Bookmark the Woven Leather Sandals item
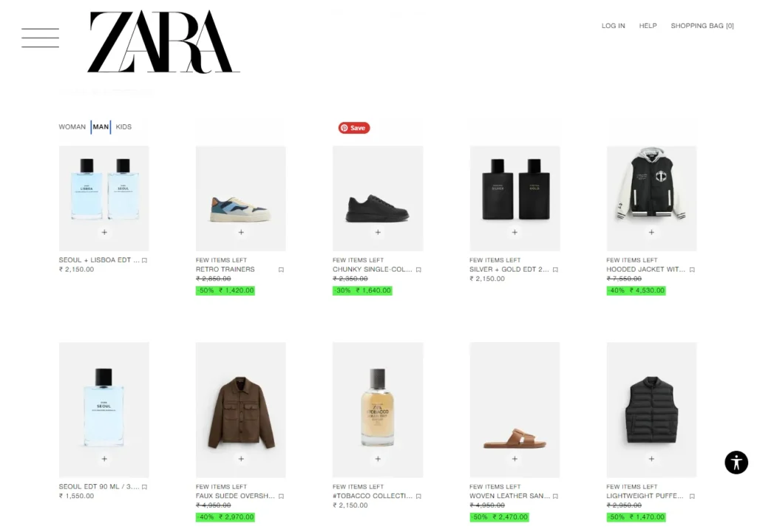 click(x=555, y=497)
